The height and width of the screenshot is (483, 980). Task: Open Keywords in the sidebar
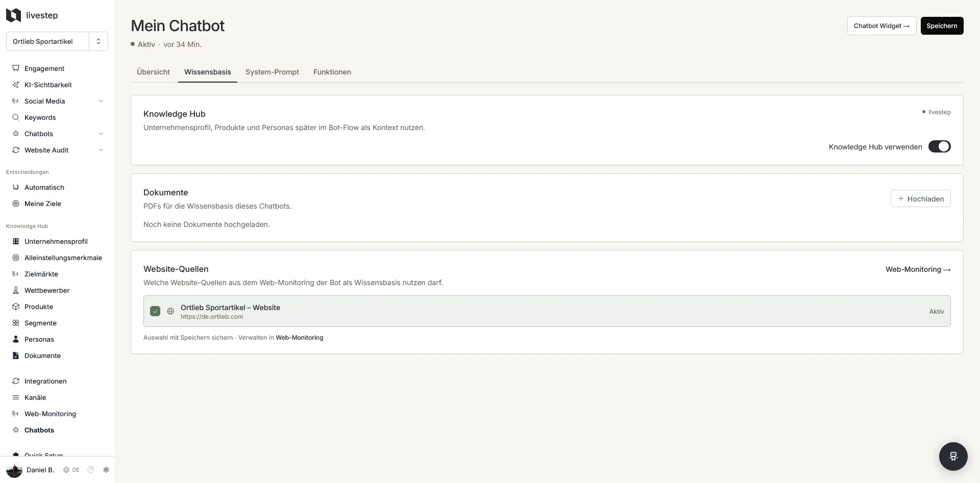40,117
